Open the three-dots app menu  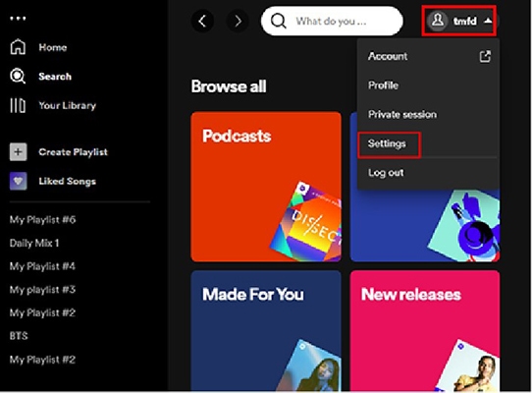[x=18, y=19]
